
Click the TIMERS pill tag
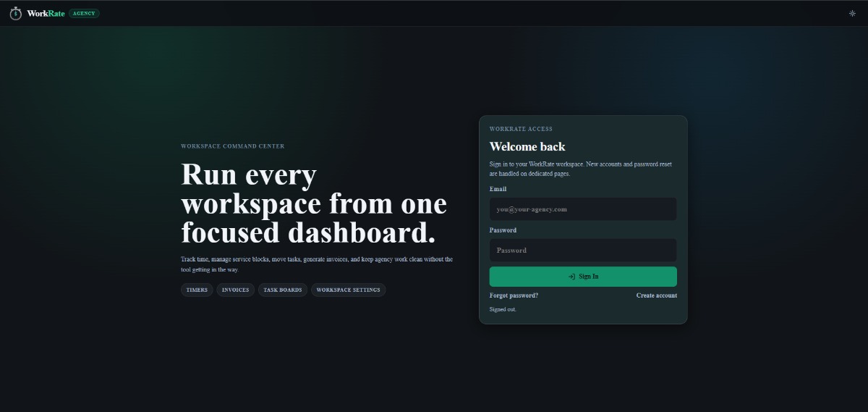(197, 290)
